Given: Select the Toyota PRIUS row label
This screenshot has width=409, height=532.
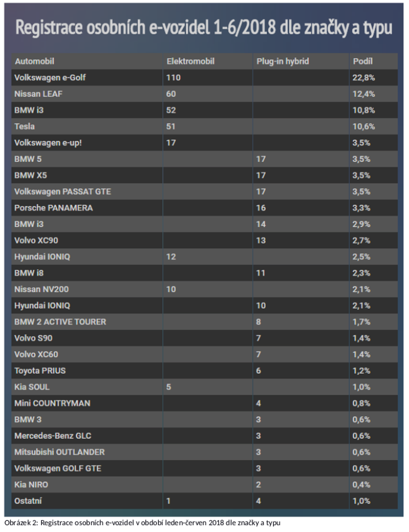Looking at the screenshot, I should (40, 371).
